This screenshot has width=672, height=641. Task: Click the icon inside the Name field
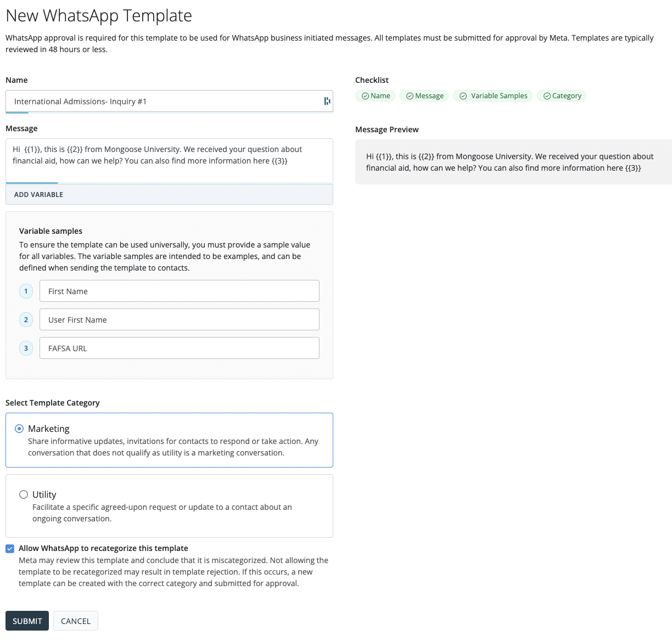click(327, 101)
